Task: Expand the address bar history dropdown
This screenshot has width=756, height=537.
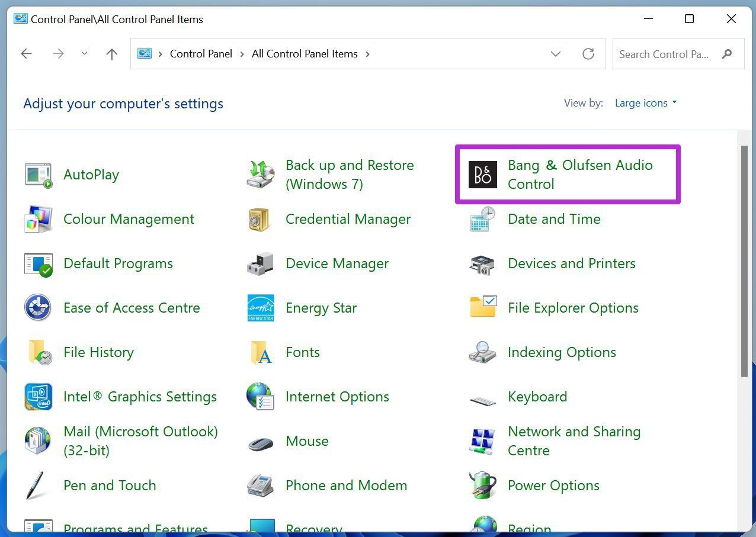Action: pyautogui.click(x=556, y=54)
